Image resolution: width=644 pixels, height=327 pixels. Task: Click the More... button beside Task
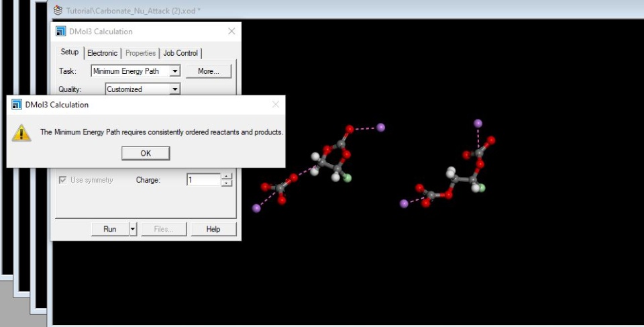(x=209, y=71)
